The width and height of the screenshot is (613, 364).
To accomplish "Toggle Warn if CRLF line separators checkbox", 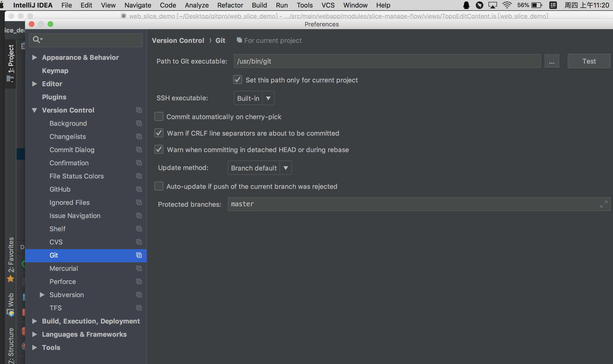I will pos(159,133).
